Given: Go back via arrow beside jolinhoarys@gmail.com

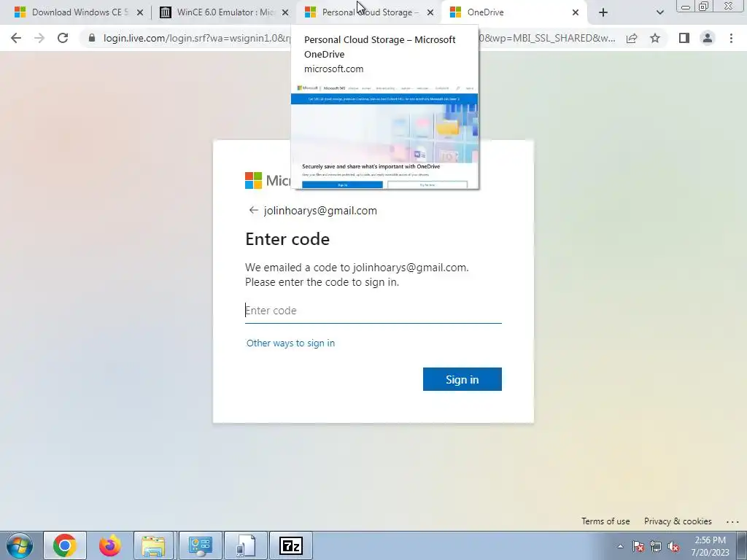Looking at the screenshot, I should tap(253, 211).
